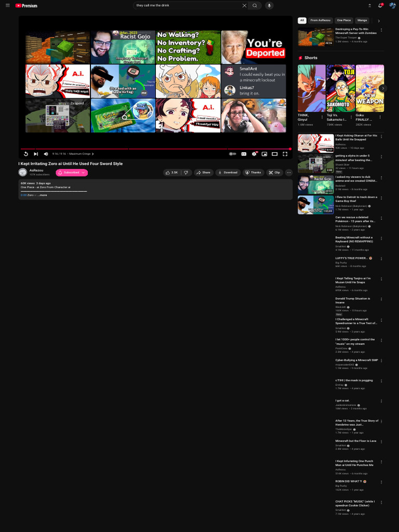Open Beating Minecraft without a Keyboard video

coord(354,240)
